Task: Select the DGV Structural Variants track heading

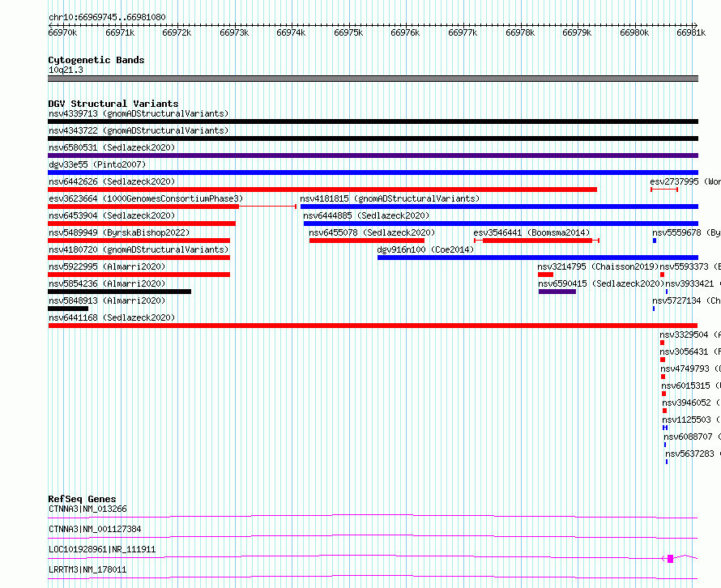Action: coord(113,104)
